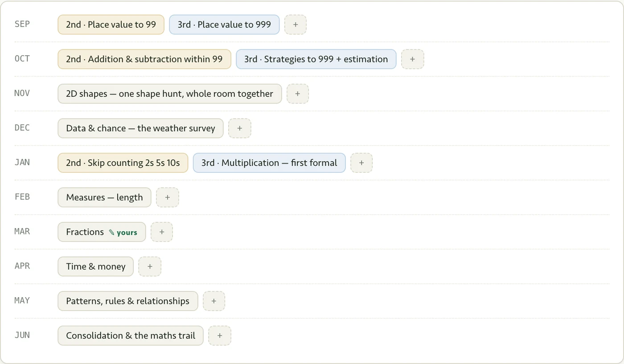
Task: Add a topic in the OCT row
Action: pos(412,59)
